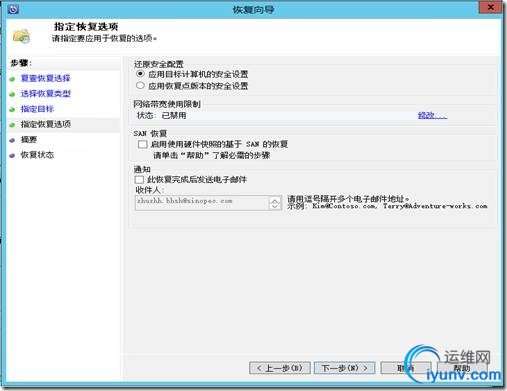Screen dimensions: 507x391
Task: Click purple bullet beside 摘要
Action: [12, 140]
